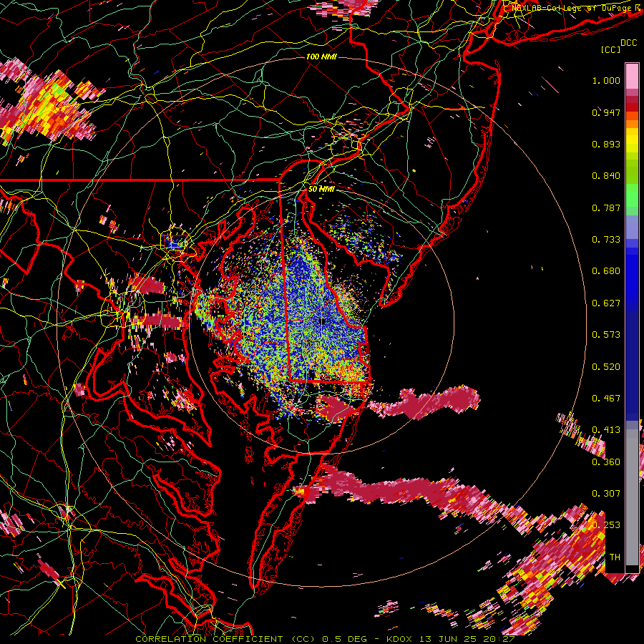Click the 0.573 color scale value
This screenshot has width=644, height=644.
click(x=606, y=335)
